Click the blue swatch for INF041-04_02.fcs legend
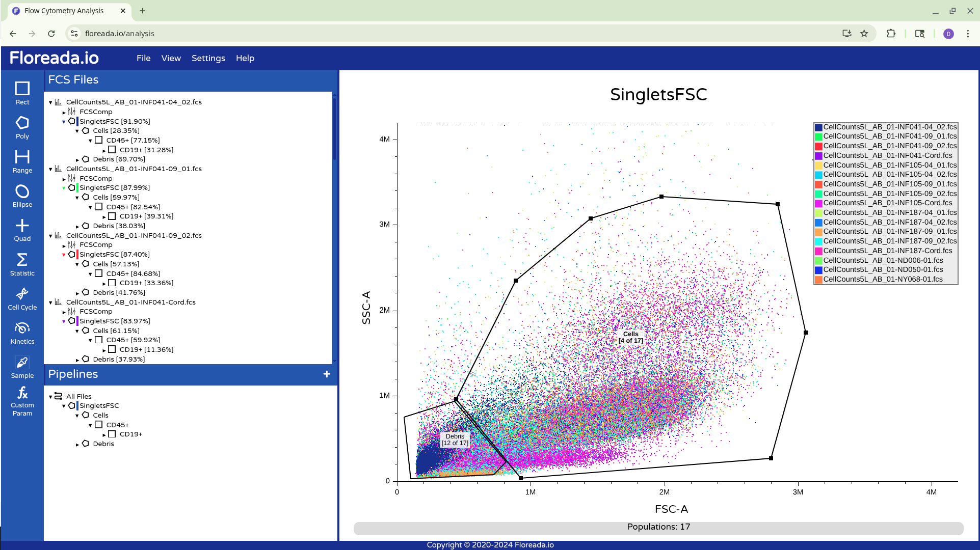 818,127
